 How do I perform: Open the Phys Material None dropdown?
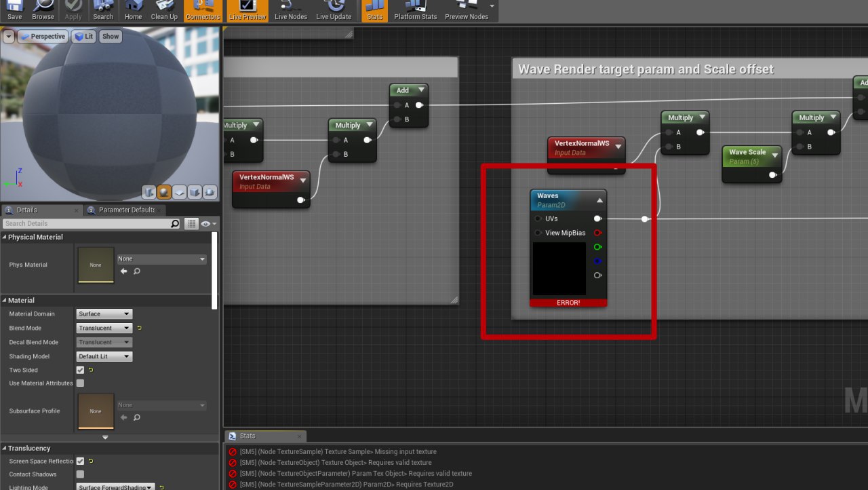pyautogui.click(x=161, y=259)
